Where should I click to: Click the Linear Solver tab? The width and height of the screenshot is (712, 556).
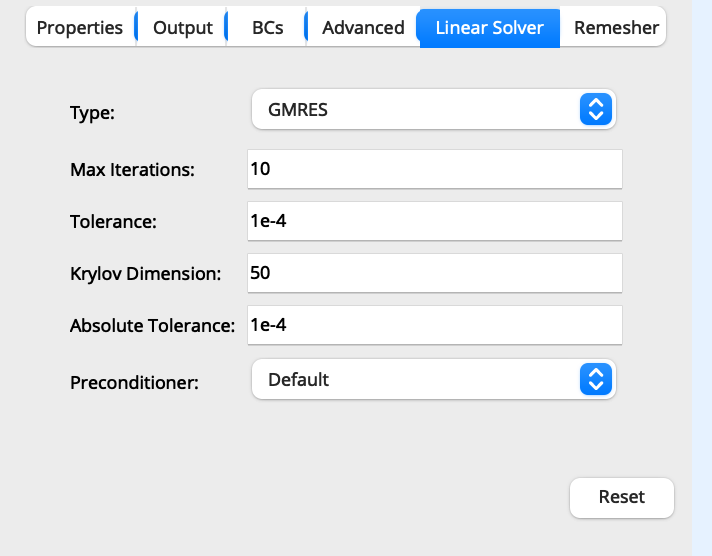pyautogui.click(x=490, y=28)
